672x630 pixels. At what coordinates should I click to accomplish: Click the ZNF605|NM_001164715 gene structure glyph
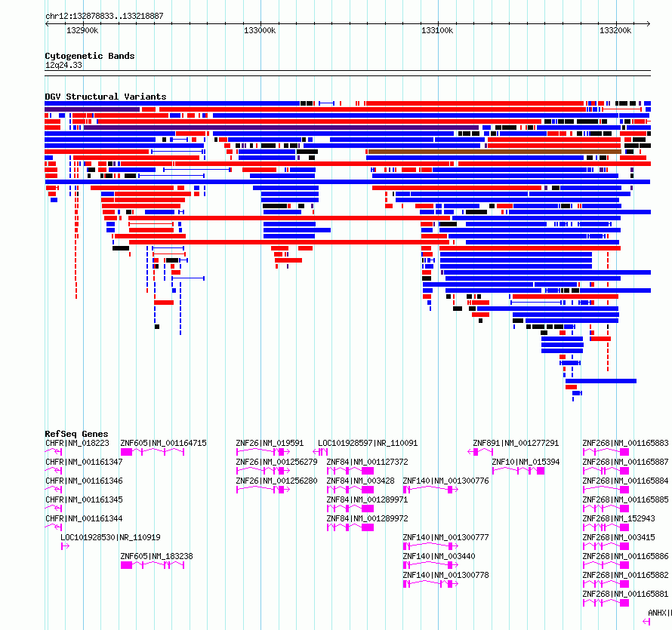(153, 452)
